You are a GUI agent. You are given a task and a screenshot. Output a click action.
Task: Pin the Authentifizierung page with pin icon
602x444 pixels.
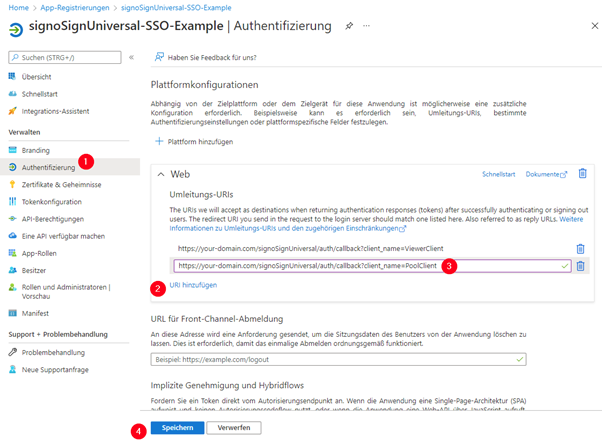pyautogui.click(x=348, y=26)
